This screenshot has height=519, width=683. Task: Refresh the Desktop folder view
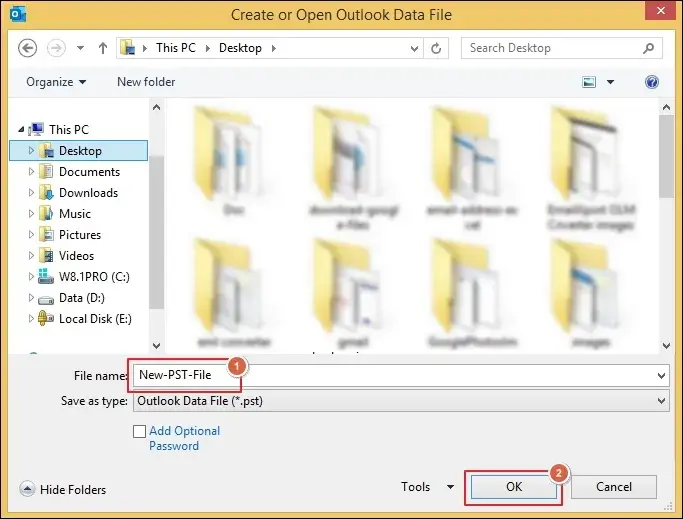click(x=436, y=48)
